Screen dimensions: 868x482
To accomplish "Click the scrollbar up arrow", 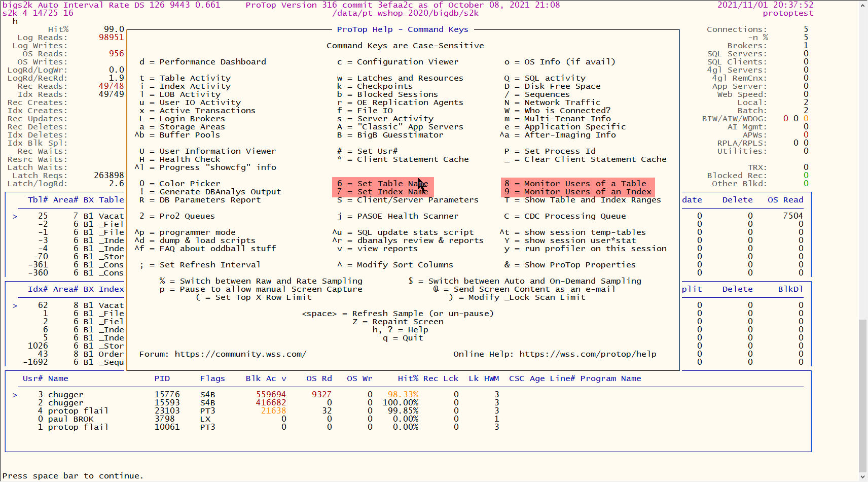I will [863, 6].
